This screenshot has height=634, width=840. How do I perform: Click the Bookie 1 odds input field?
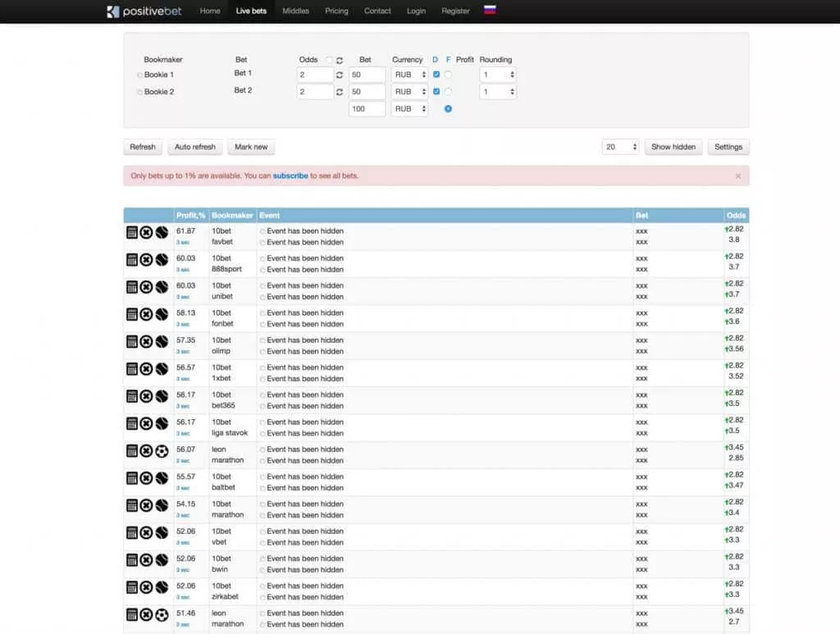(315, 75)
